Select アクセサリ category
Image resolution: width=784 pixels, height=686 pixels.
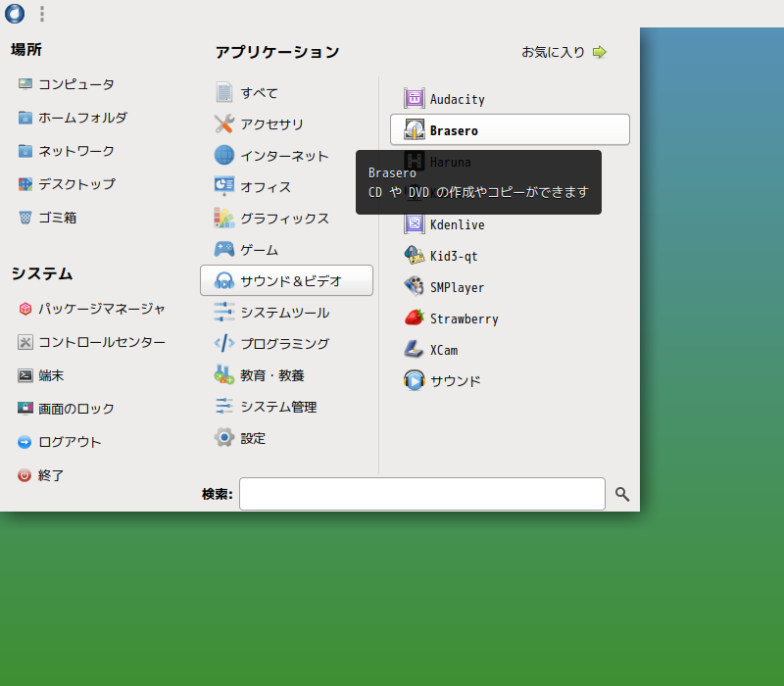(286, 124)
